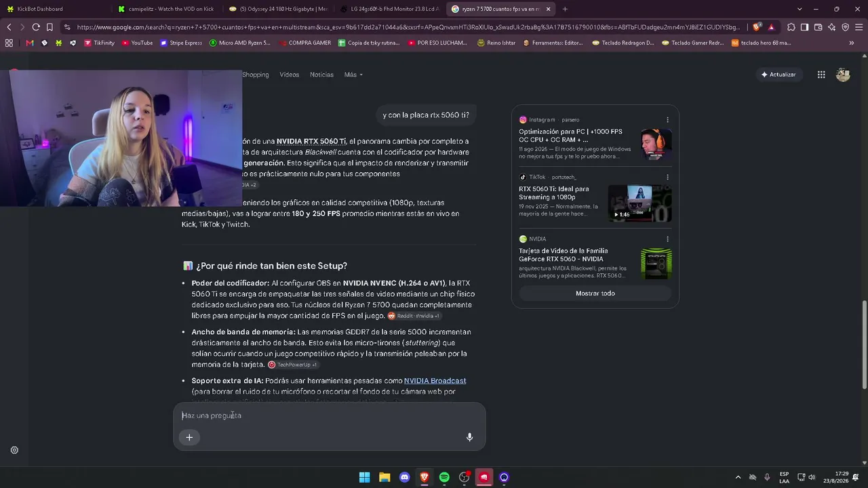Select the Noticias search filter
The width and height of the screenshot is (868, 488).
pos(321,75)
